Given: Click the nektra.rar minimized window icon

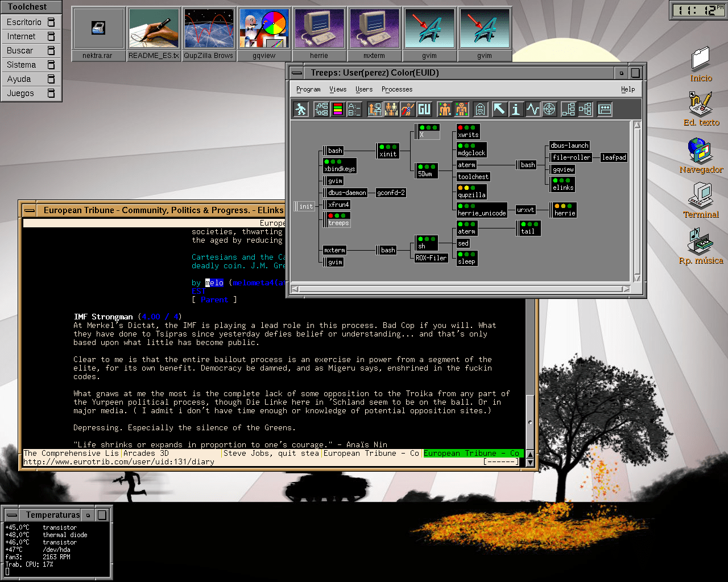Looking at the screenshot, I should 98,34.
